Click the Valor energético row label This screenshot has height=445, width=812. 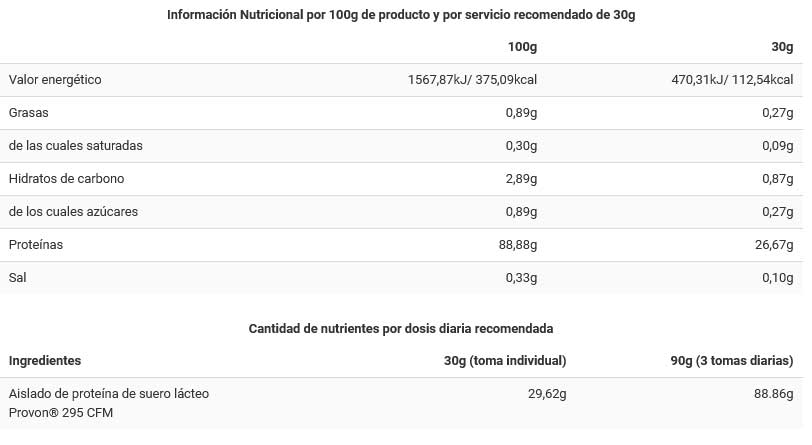pyautogui.click(x=55, y=80)
